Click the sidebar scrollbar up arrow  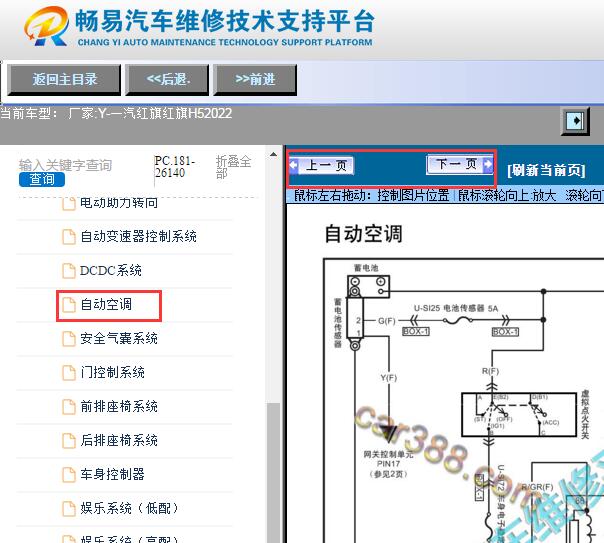[273, 155]
